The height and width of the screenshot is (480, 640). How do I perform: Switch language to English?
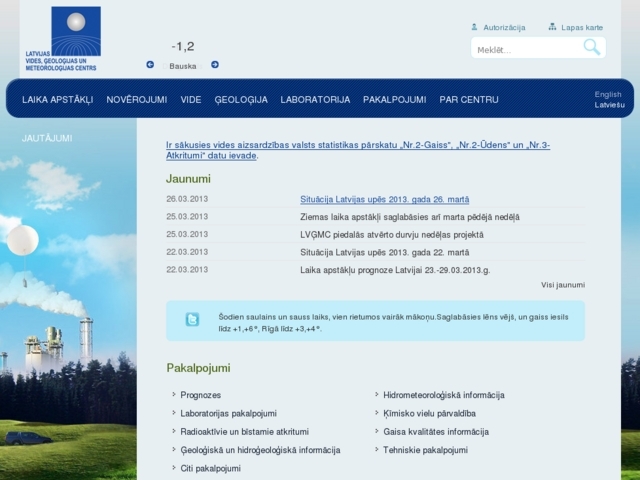(x=608, y=94)
